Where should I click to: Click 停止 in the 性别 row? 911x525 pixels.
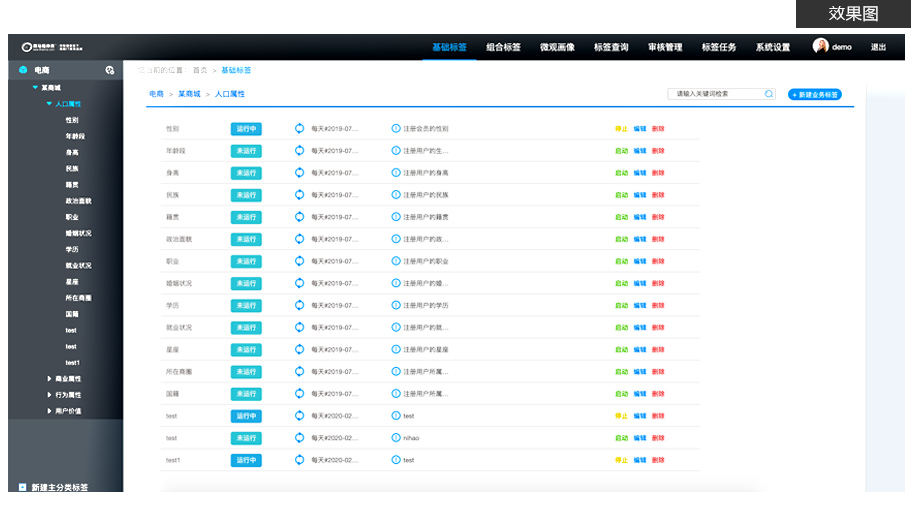click(x=621, y=129)
